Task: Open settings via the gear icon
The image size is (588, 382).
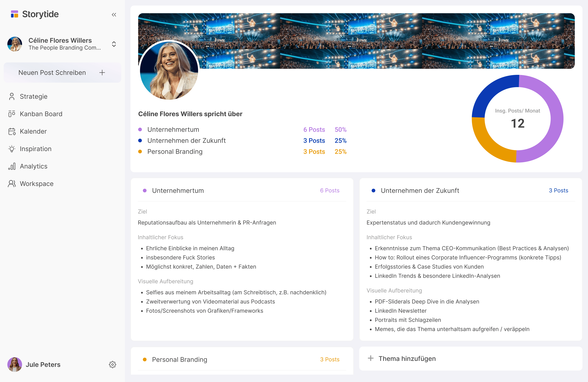Action: (x=112, y=364)
